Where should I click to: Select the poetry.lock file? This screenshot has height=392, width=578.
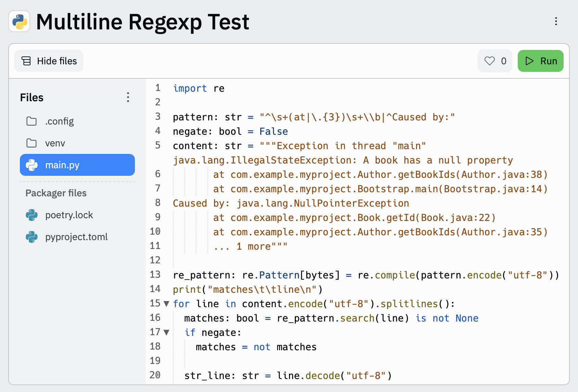pyautogui.click(x=69, y=215)
